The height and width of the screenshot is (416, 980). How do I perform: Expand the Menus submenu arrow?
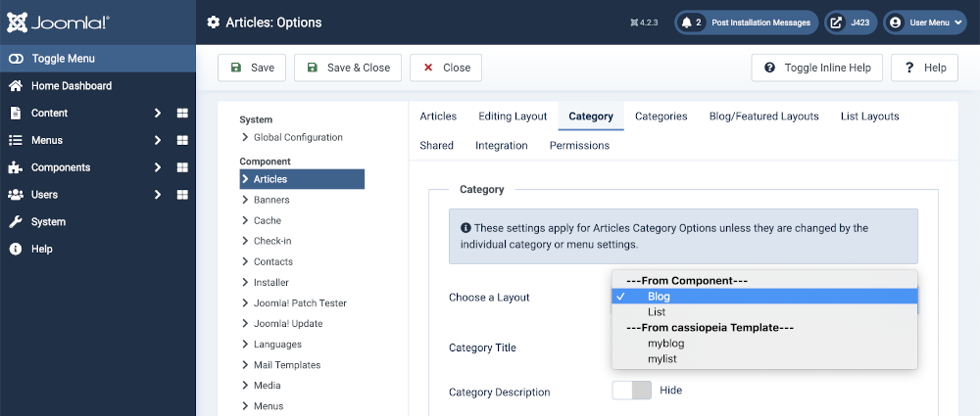[158, 140]
